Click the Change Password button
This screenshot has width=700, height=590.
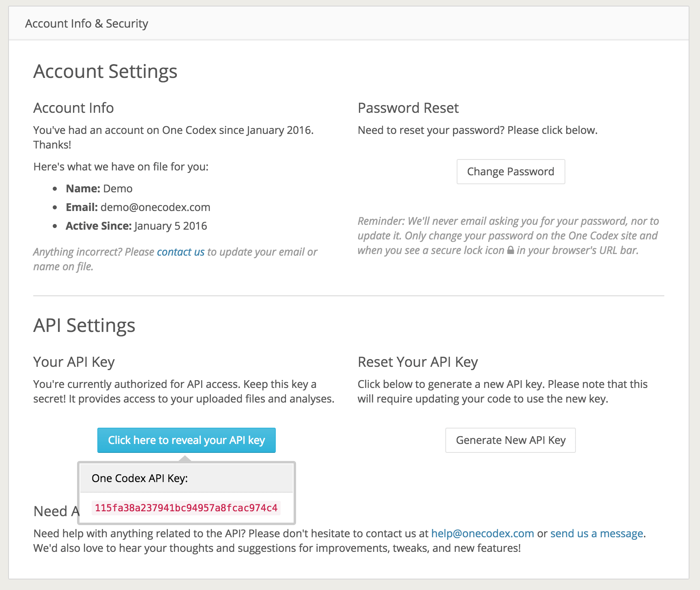pyautogui.click(x=511, y=172)
